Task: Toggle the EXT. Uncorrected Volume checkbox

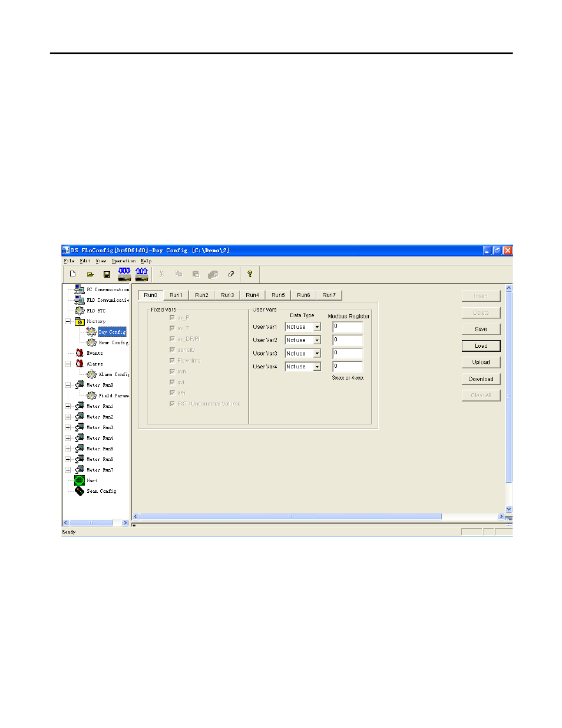Action: (172, 404)
